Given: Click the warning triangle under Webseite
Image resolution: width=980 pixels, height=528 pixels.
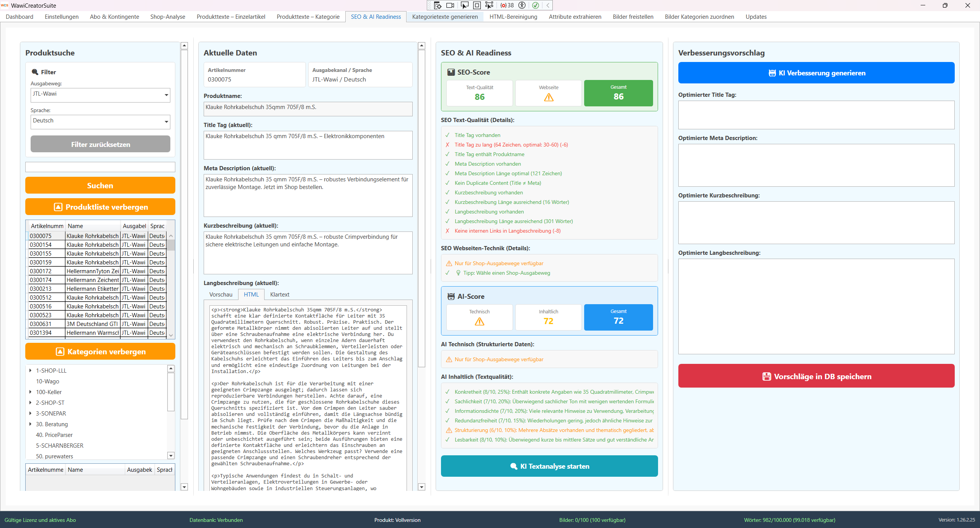Looking at the screenshot, I should pos(549,98).
